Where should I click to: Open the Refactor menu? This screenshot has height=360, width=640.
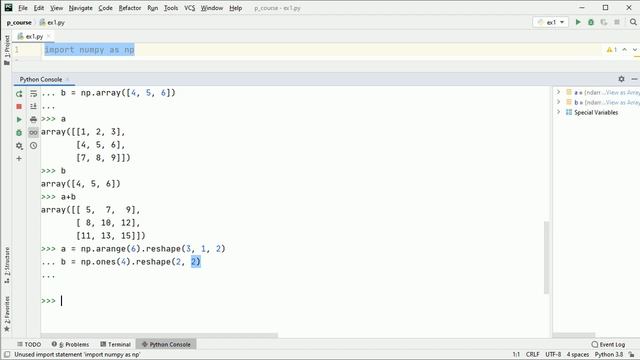pyautogui.click(x=130, y=8)
